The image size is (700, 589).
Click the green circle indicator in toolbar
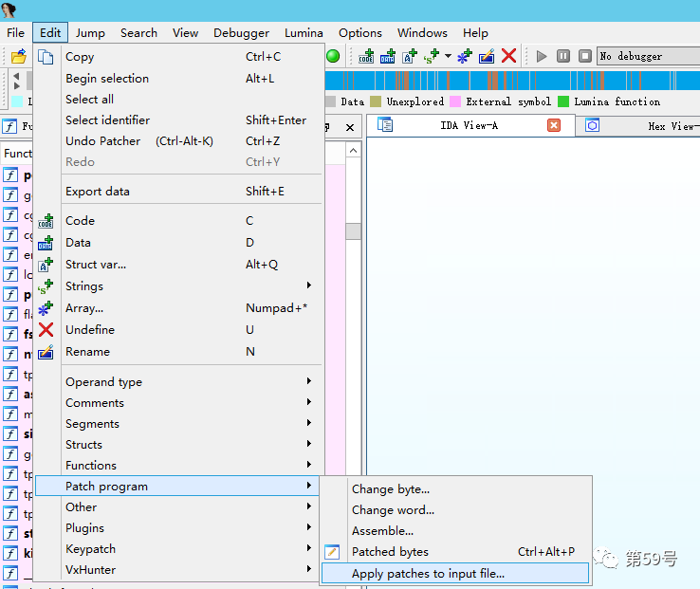coord(333,56)
